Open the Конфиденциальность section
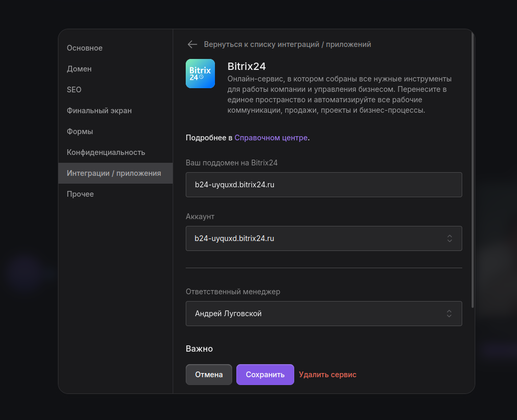Screen dimensions: 517x420 [106, 152]
